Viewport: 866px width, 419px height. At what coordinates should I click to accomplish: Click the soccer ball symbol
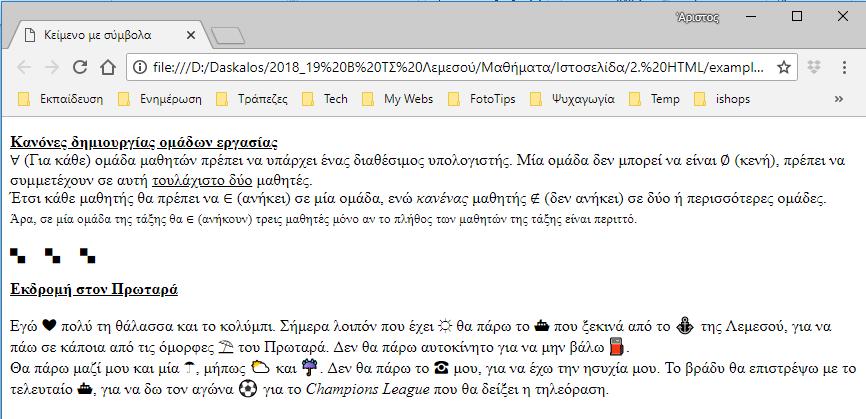coord(247,389)
